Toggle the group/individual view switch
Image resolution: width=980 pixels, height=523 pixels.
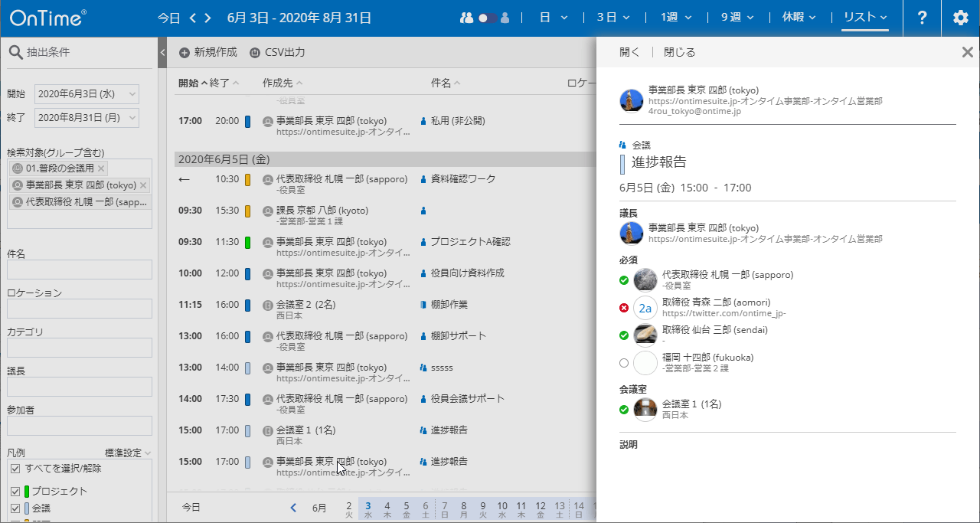click(x=488, y=18)
